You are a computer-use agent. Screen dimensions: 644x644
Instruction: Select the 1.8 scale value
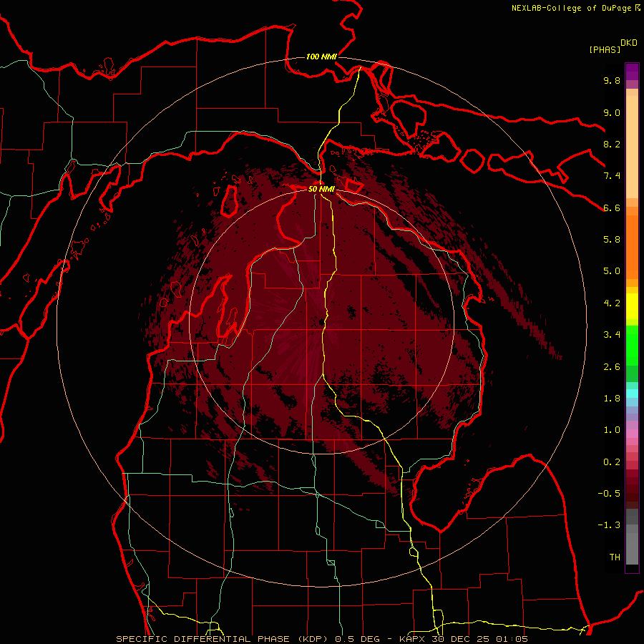tap(612, 399)
